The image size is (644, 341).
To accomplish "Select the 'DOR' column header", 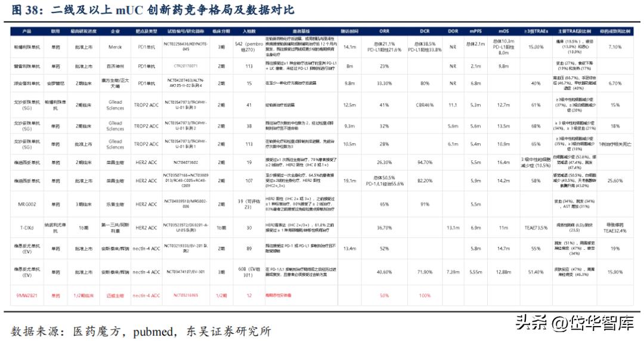I will [453, 31].
